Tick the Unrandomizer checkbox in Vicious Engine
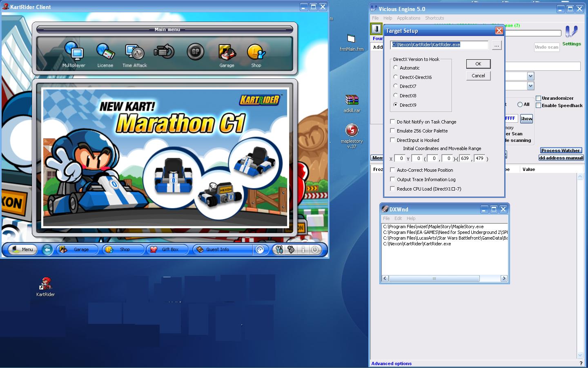 pos(539,98)
